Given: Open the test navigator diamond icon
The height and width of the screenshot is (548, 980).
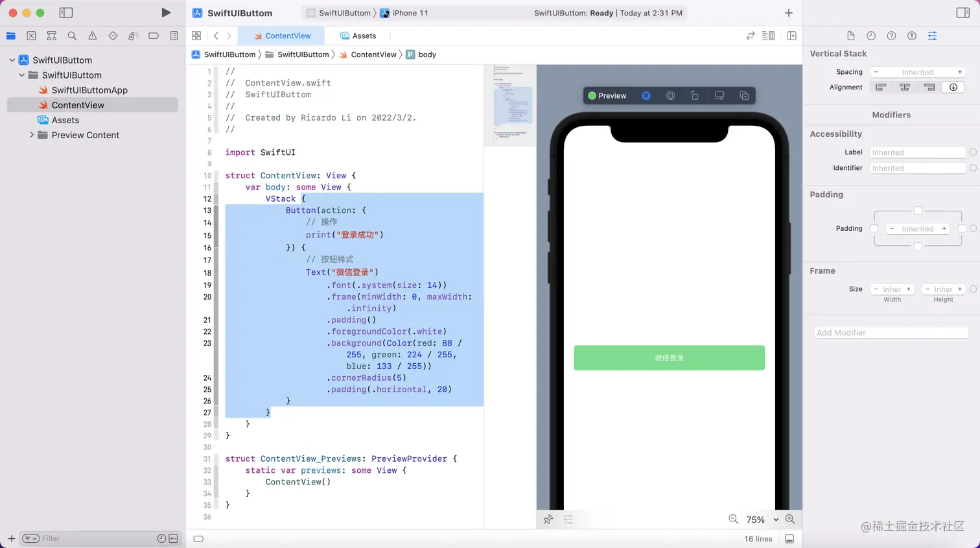Looking at the screenshot, I should 113,36.
